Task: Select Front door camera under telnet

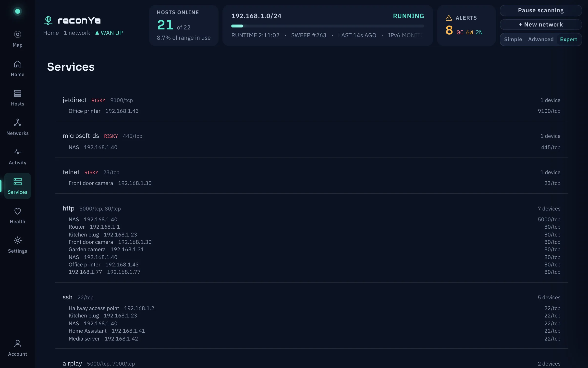Action: click(x=314, y=183)
